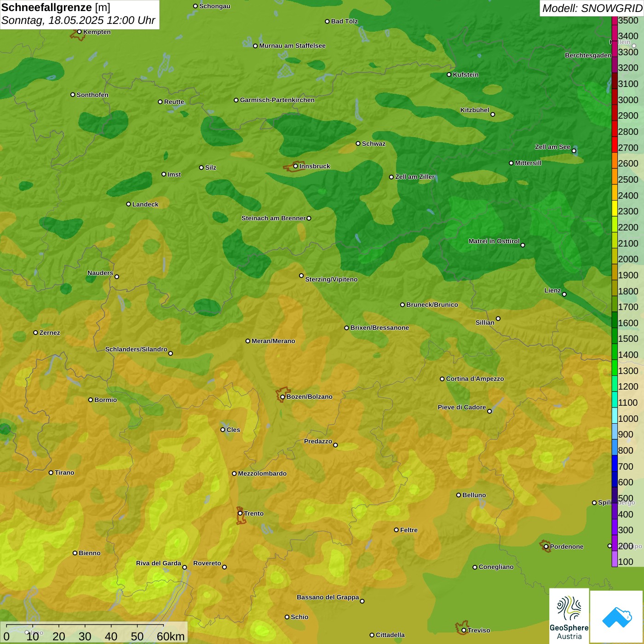Click the Feltre label

(409, 530)
